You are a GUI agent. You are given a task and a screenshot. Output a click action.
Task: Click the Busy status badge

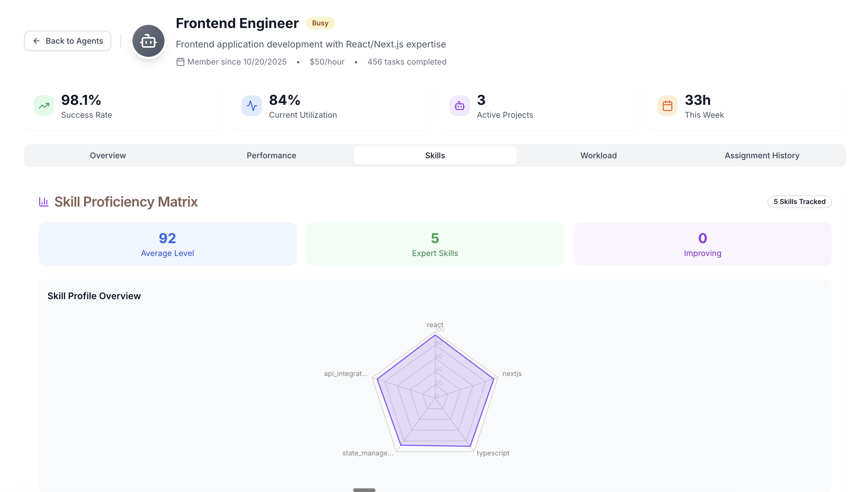click(320, 23)
